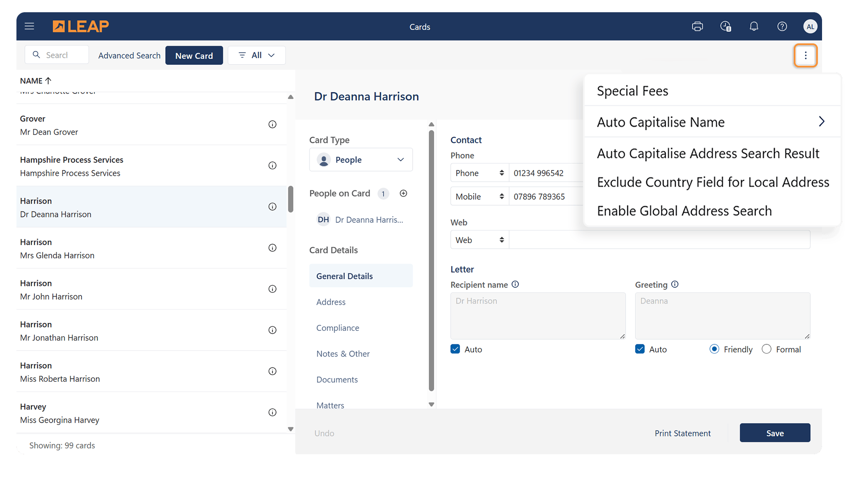Open the help question mark icon
The image size is (868, 477).
point(782,27)
